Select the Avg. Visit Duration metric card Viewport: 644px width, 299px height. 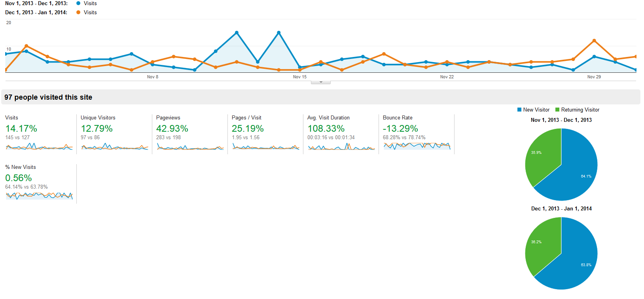pos(341,134)
